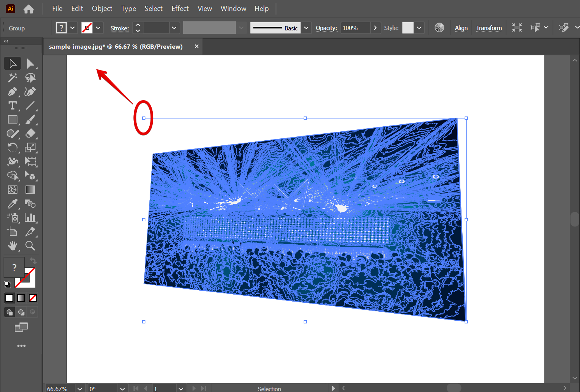Expand the Basic brush definition dropdown
Viewport: 580px width, 392px height.
pos(306,28)
